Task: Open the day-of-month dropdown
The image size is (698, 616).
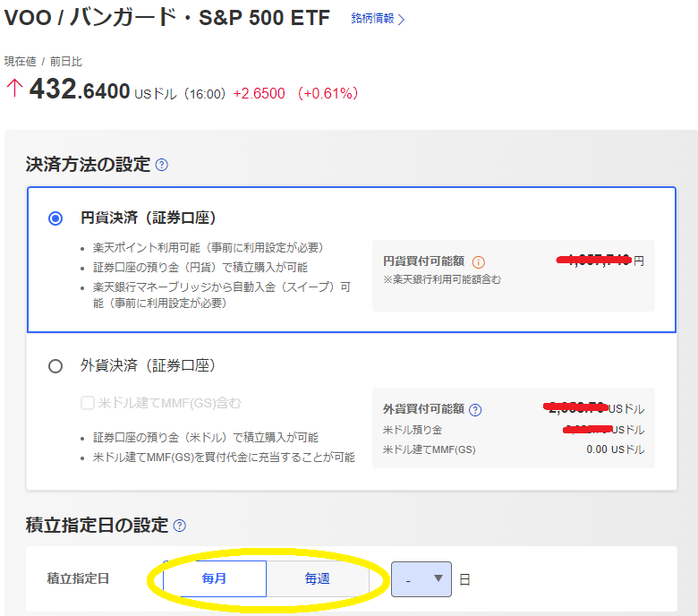Action: (421, 579)
